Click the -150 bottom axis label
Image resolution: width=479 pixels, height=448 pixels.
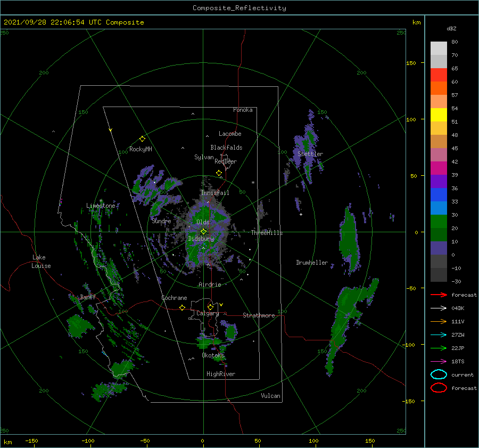(x=32, y=441)
